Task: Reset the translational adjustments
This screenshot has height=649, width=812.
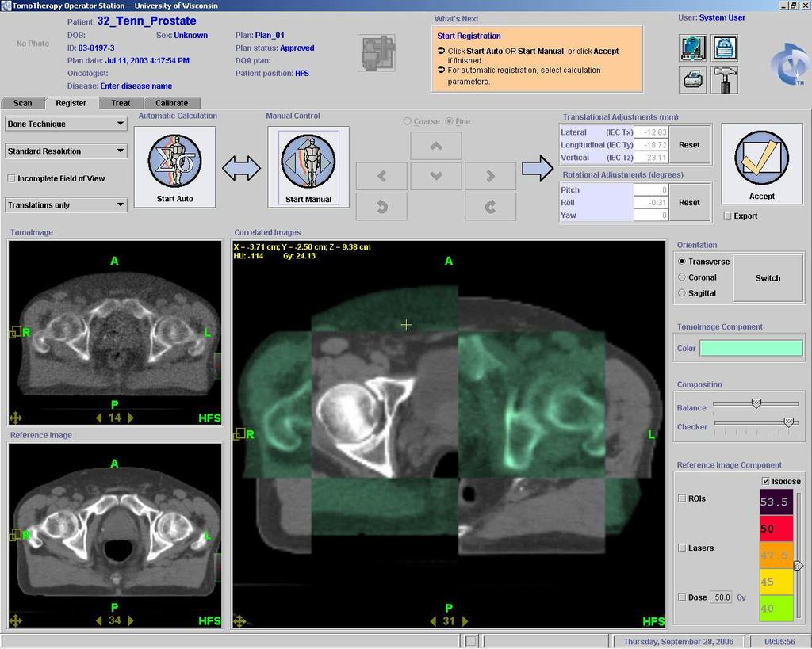Action: point(689,145)
